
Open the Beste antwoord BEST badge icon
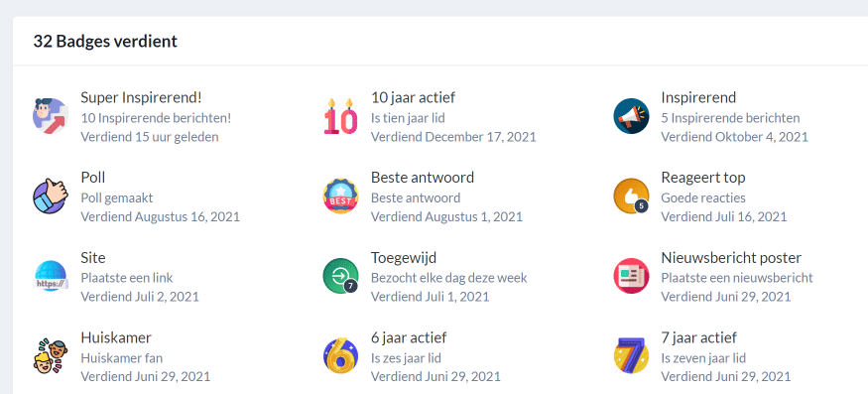[x=340, y=197]
